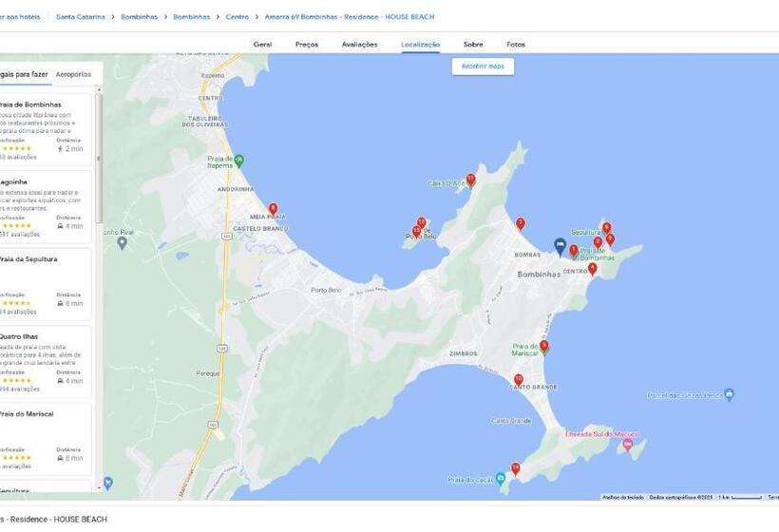Click the blue hotel bed marker
Viewport: 779px width, 532px height.
tap(560, 246)
